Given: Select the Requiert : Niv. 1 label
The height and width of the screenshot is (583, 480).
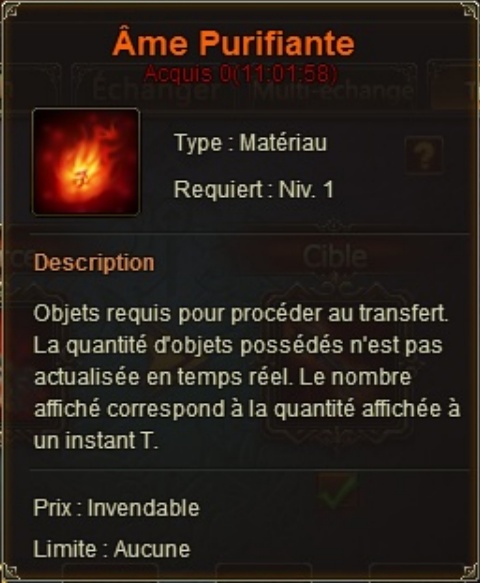Looking at the screenshot, I should (254, 189).
